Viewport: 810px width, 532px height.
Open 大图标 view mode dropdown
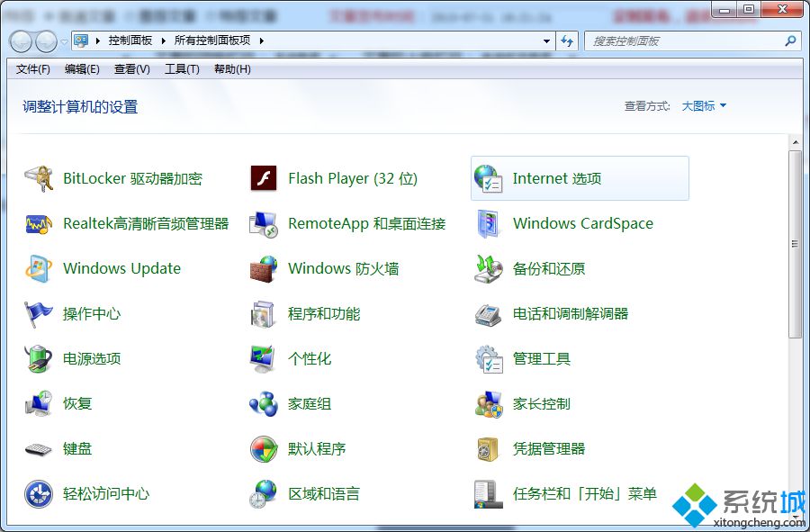coord(704,106)
